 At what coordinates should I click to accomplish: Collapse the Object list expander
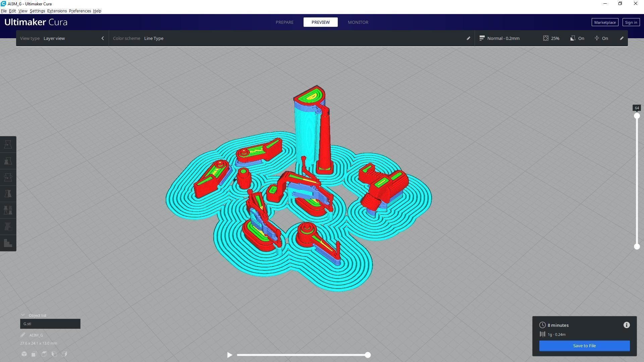click(23, 315)
